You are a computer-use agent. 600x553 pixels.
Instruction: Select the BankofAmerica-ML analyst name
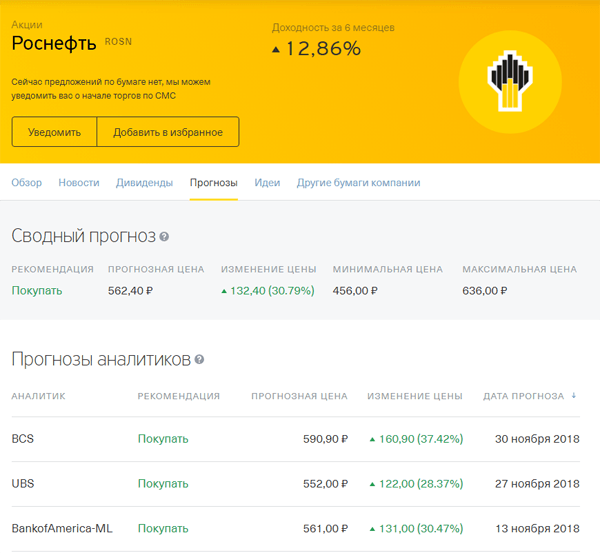(x=62, y=529)
